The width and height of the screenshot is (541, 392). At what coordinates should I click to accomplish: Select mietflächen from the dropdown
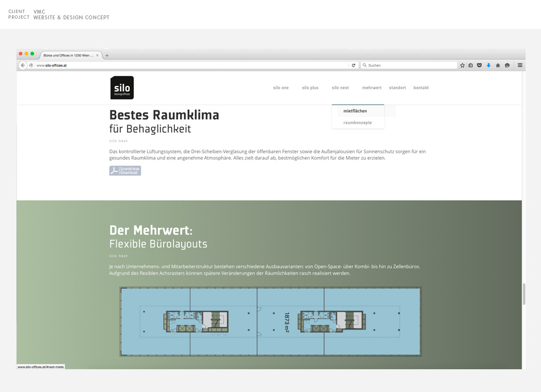(355, 112)
